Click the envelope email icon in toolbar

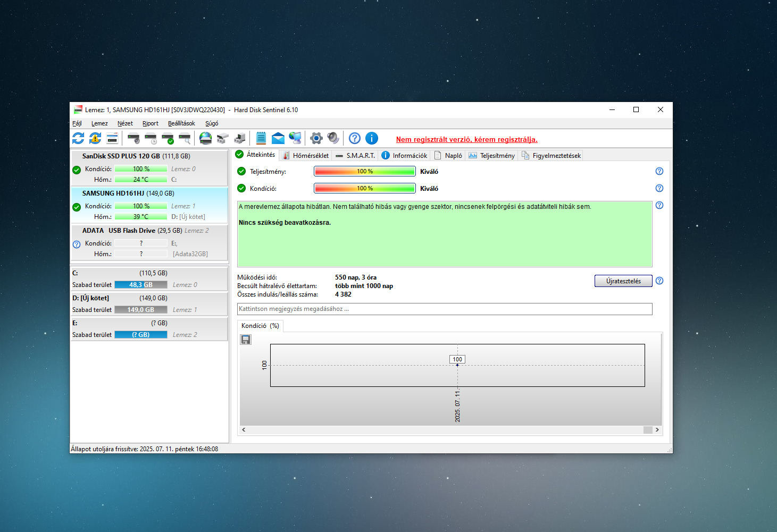click(278, 139)
